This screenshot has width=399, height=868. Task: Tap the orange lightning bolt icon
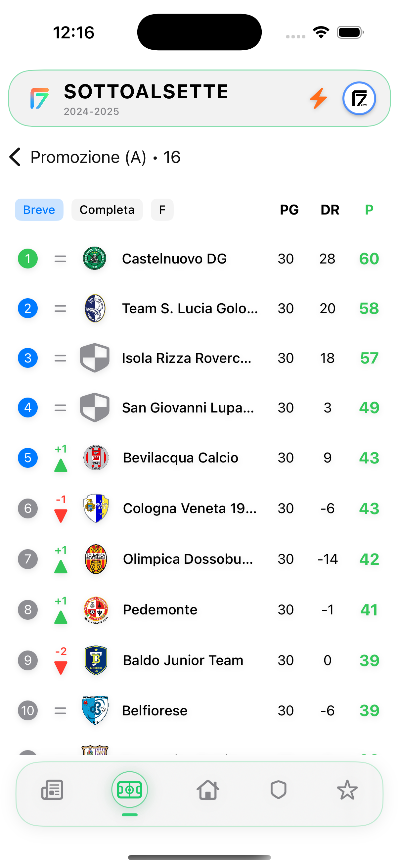click(x=318, y=98)
